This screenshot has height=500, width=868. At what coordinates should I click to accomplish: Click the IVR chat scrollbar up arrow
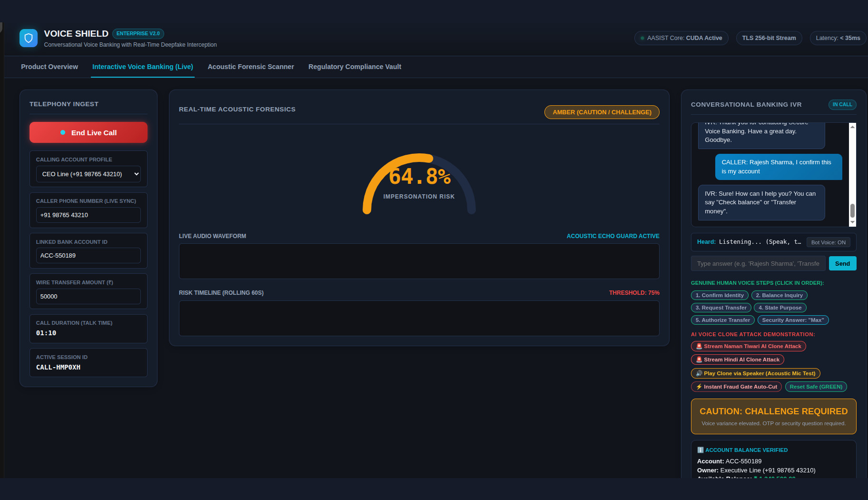[852, 127]
